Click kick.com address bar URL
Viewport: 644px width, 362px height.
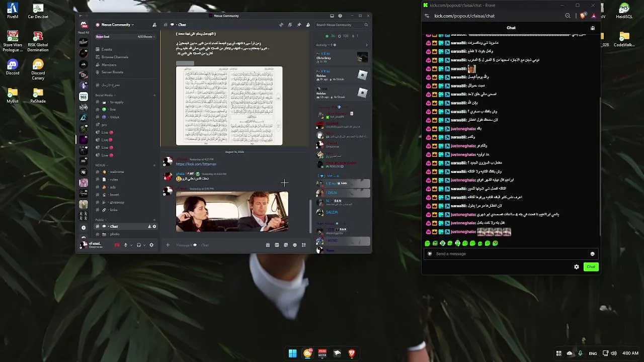click(464, 16)
